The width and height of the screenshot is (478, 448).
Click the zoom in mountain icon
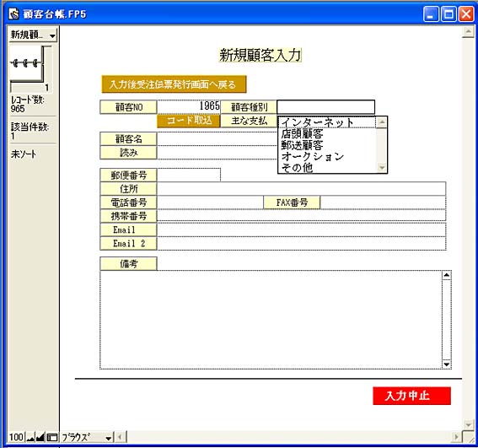click(x=40, y=438)
